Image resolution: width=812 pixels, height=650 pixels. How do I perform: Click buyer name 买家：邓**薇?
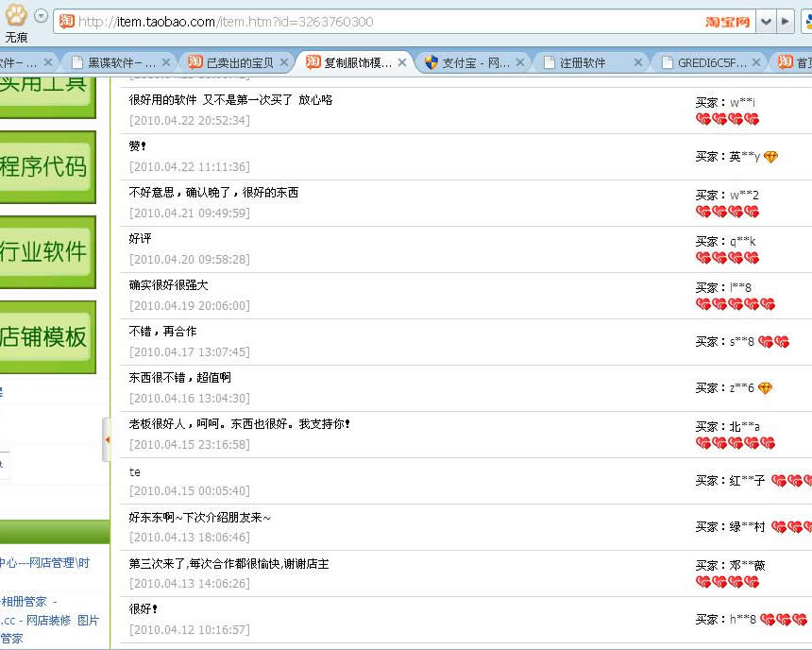[x=730, y=565]
